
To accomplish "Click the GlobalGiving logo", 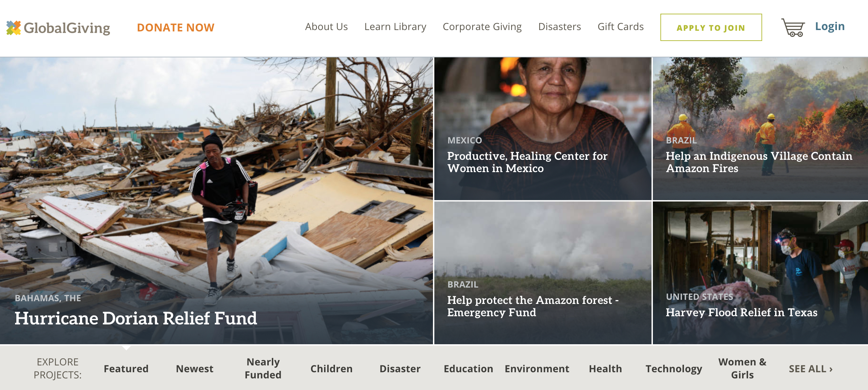I will [x=58, y=28].
